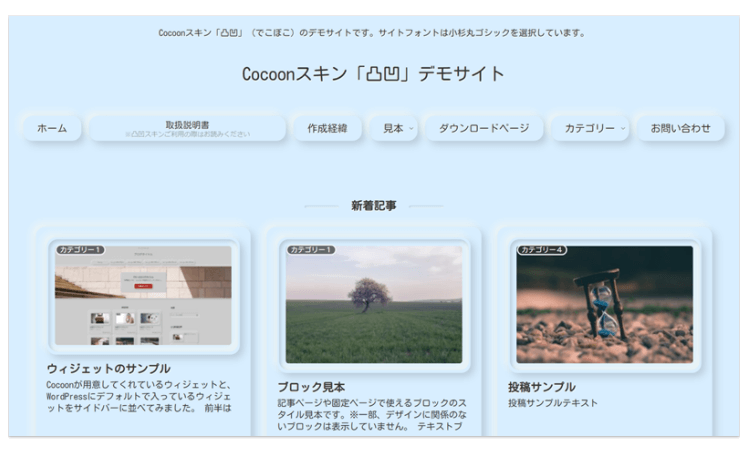Open the ブロック見本 article title
Viewport: 753px width, 449px height.
[x=311, y=387]
